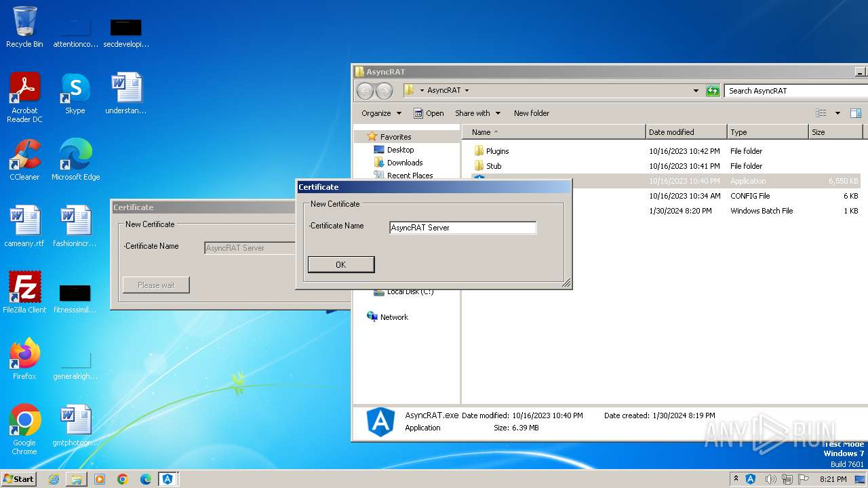The image size is (868, 488).
Task: Click the volume speaker tray icon
Action: click(770, 479)
